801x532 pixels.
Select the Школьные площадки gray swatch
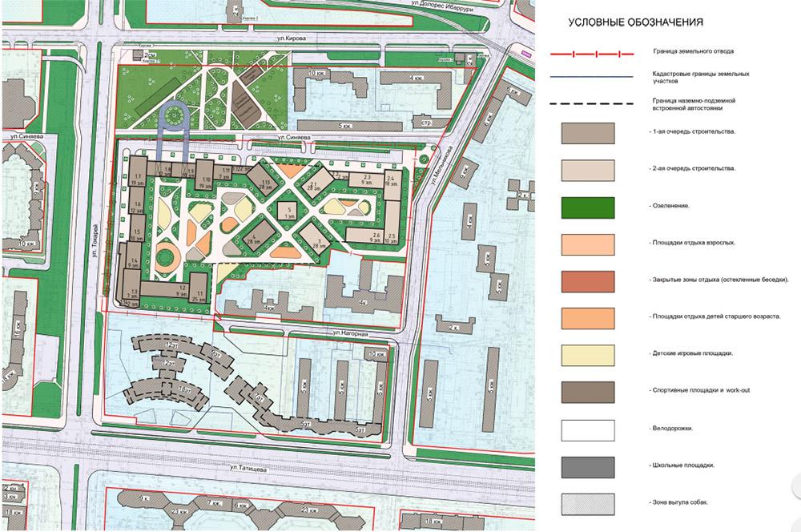click(588, 465)
